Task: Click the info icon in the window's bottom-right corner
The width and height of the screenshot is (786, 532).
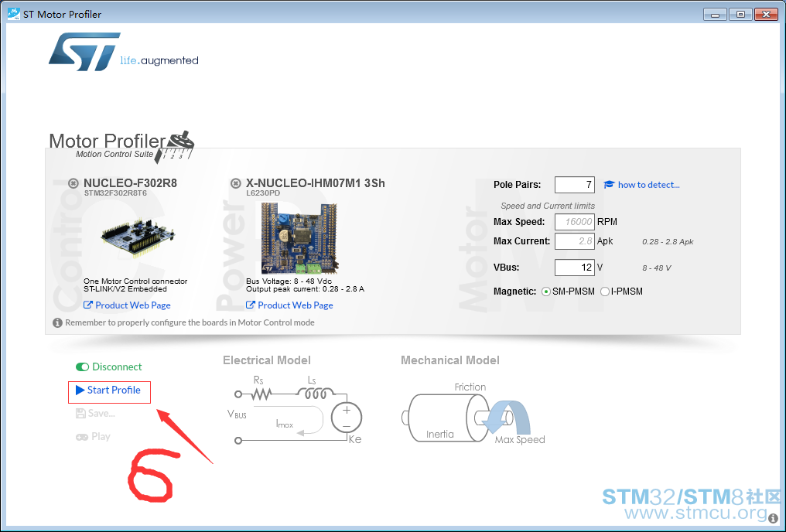Action: click(774, 519)
